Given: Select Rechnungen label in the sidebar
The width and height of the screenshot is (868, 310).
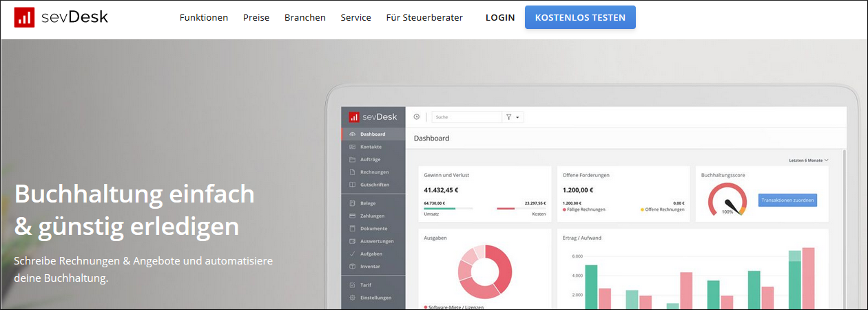Looking at the screenshot, I should point(374,172).
